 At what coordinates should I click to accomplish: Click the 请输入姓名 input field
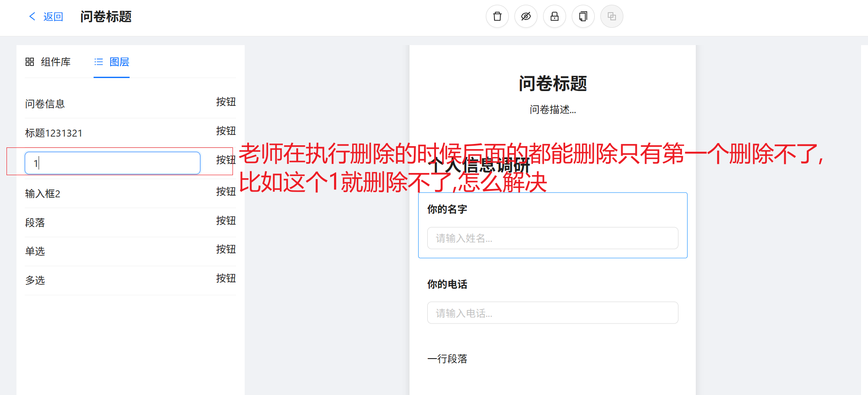553,238
